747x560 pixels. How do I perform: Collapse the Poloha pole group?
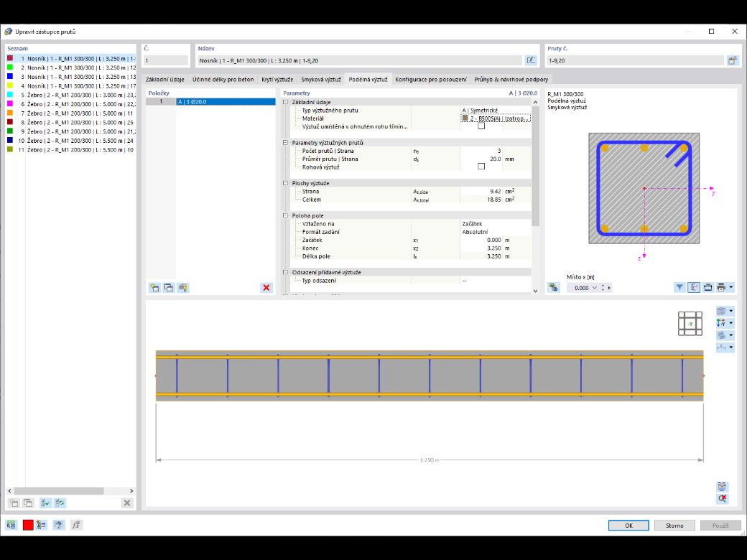click(286, 215)
